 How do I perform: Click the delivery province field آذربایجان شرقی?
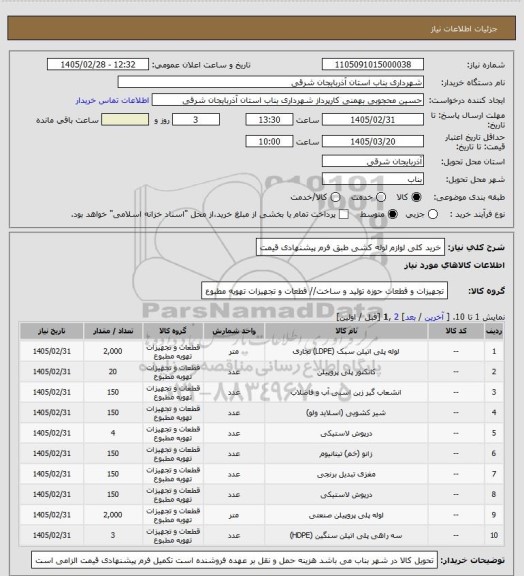point(373,161)
